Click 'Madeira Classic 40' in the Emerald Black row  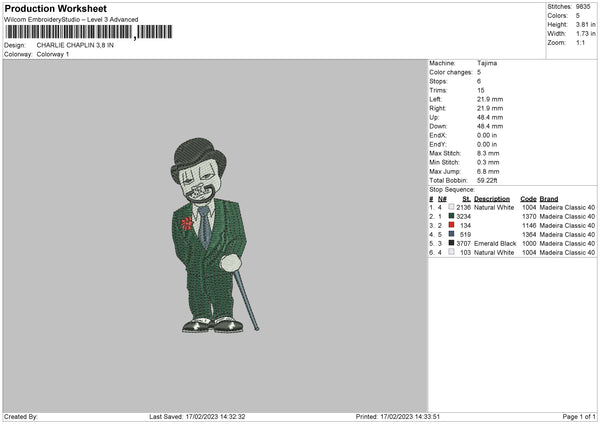pyautogui.click(x=567, y=244)
